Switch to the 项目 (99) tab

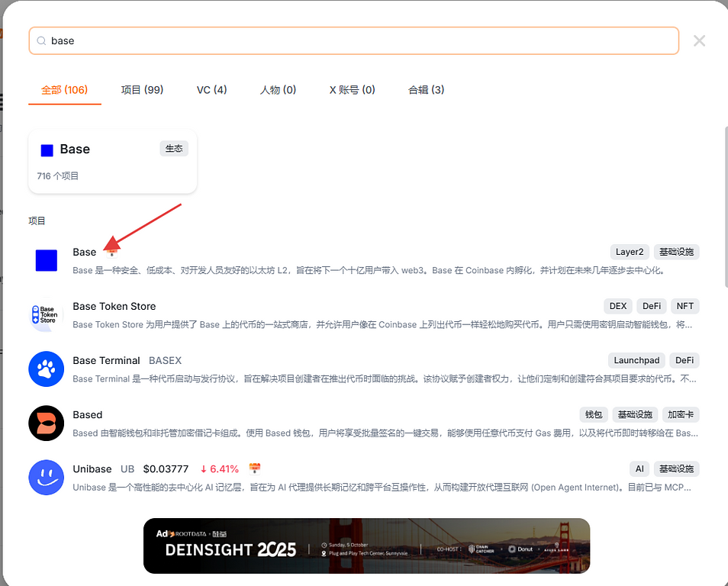pyautogui.click(x=142, y=90)
